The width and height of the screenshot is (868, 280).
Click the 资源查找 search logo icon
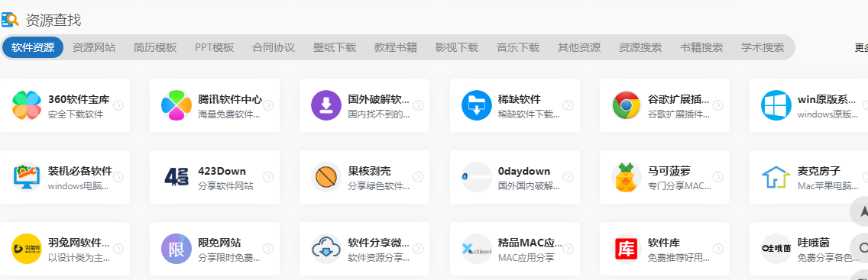[10, 20]
